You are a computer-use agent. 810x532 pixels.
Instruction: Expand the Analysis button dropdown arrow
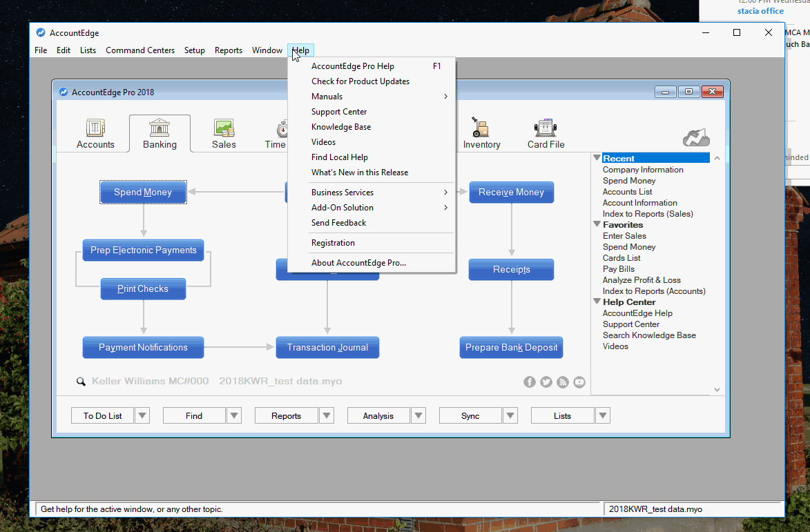click(418, 415)
